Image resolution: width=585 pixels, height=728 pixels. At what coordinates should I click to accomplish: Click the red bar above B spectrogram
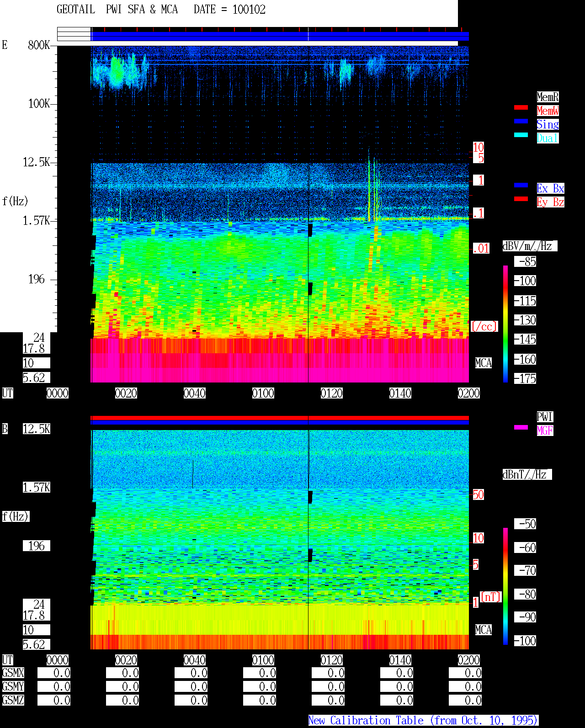tap(280, 418)
